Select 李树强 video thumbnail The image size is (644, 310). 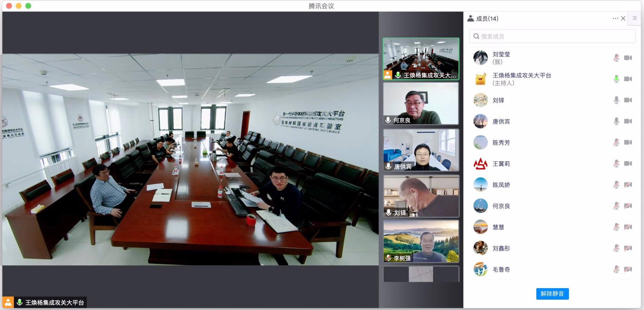421,241
